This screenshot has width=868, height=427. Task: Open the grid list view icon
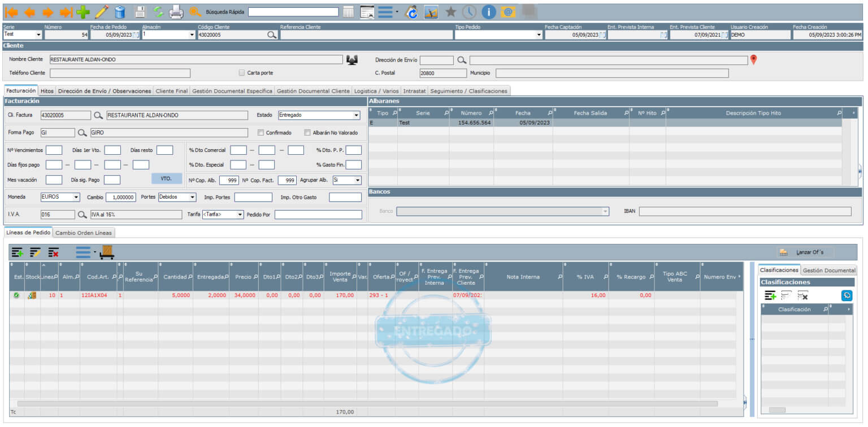pyautogui.click(x=349, y=11)
